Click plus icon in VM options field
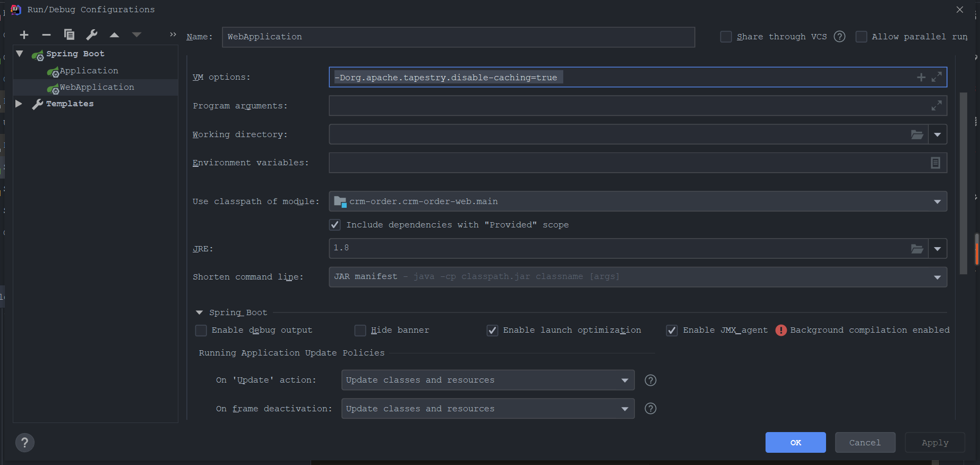Image resolution: width=980 pixels, height=465 pixels. click(921, 78)
